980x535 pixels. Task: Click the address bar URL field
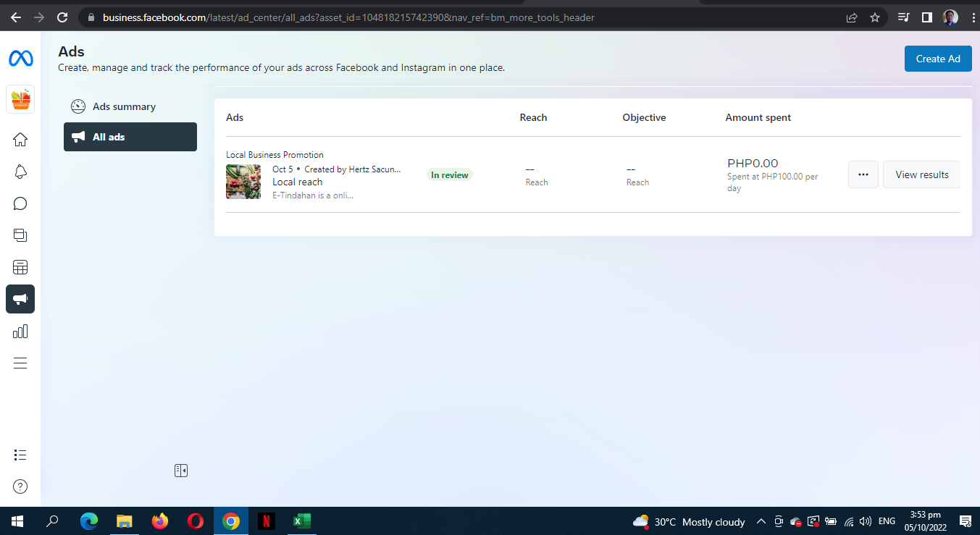pyautogui.click(x=464, y=17)
